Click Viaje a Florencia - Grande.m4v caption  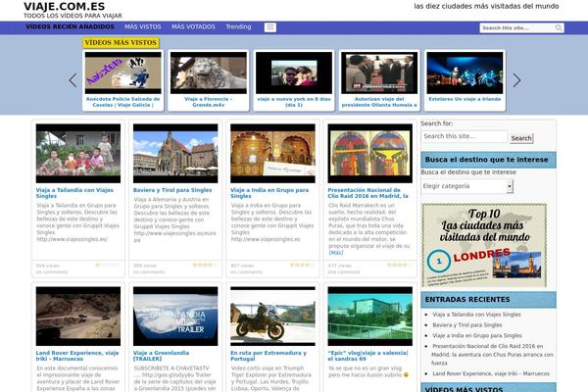coord(209,102)
